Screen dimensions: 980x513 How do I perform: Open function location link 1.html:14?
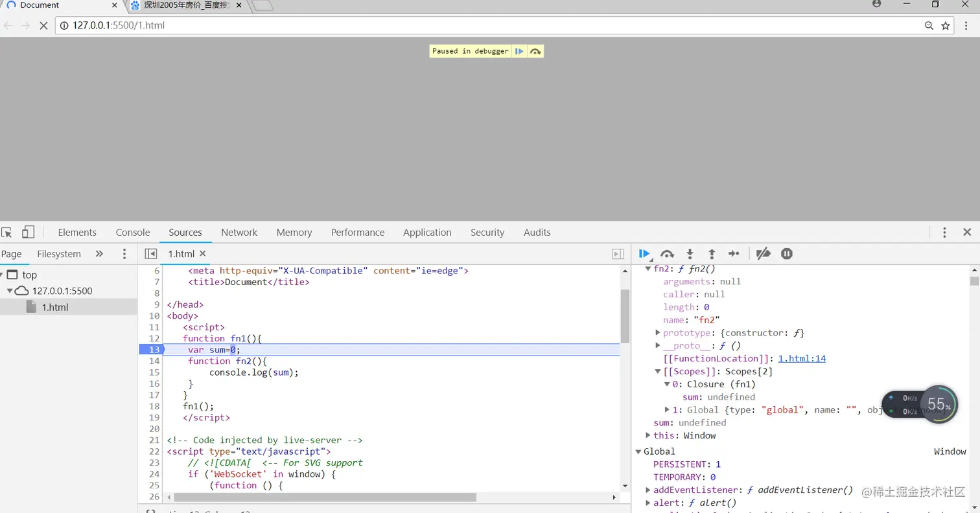(802, 358)
